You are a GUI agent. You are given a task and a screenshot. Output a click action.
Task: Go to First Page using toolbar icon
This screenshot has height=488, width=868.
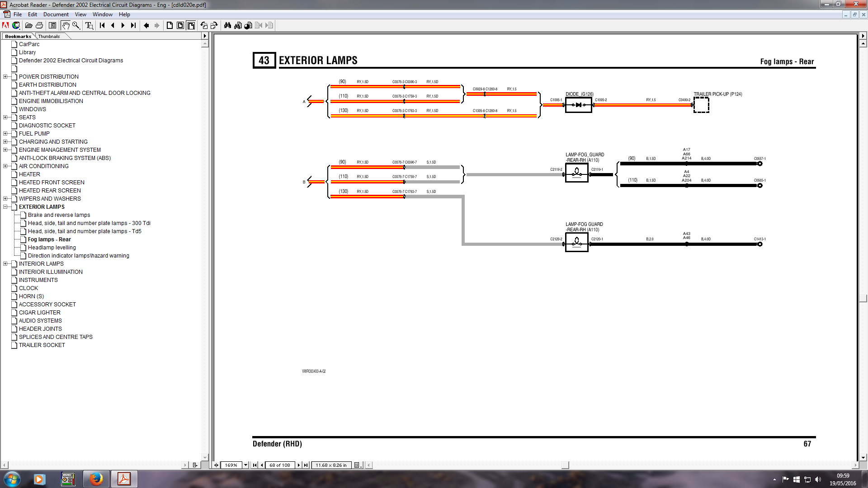102,25
